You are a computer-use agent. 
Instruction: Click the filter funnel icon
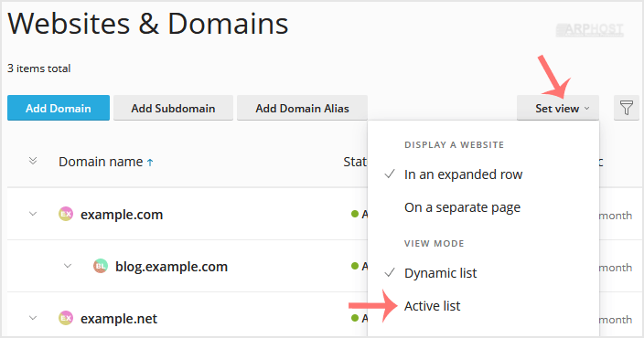point(627,109)
